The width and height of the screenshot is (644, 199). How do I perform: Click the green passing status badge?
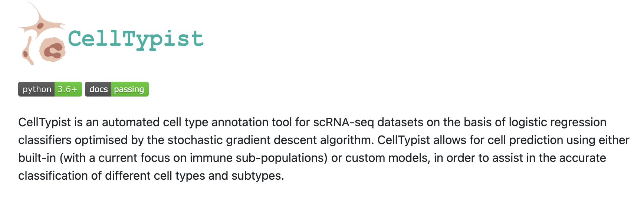pyautogui.click(x=129, y=89)
